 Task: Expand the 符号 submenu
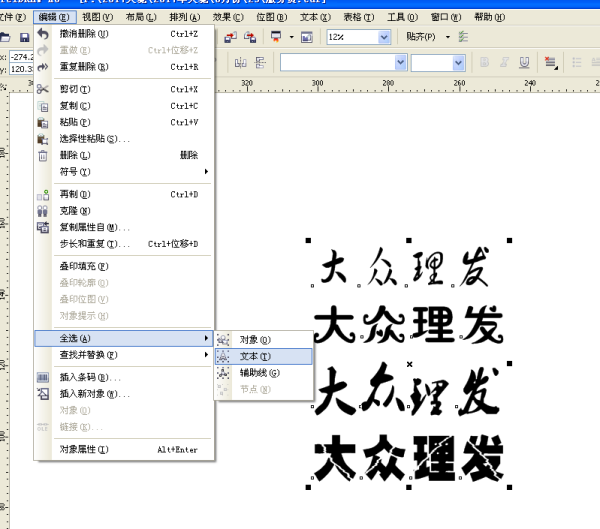tap(206, 171)
